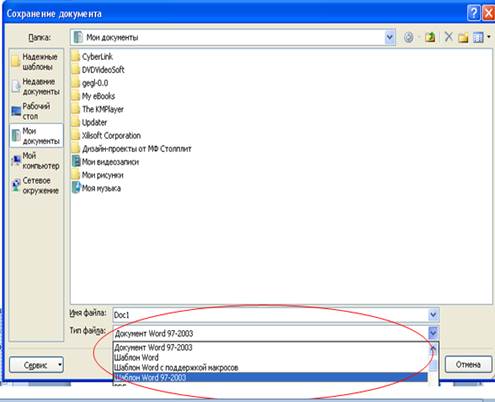Click file type list scrollbar up arrow
The image size is (495, 402).
pos(433,349)
